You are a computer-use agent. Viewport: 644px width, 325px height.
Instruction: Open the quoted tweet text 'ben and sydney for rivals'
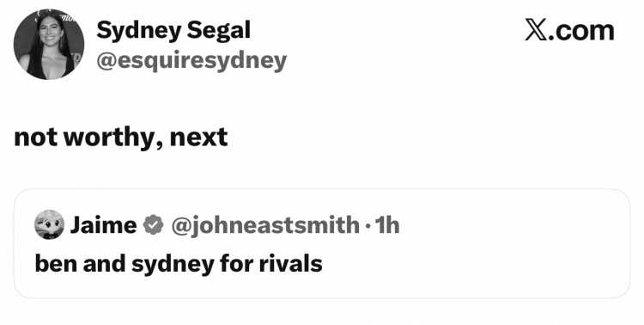point(179,264)
